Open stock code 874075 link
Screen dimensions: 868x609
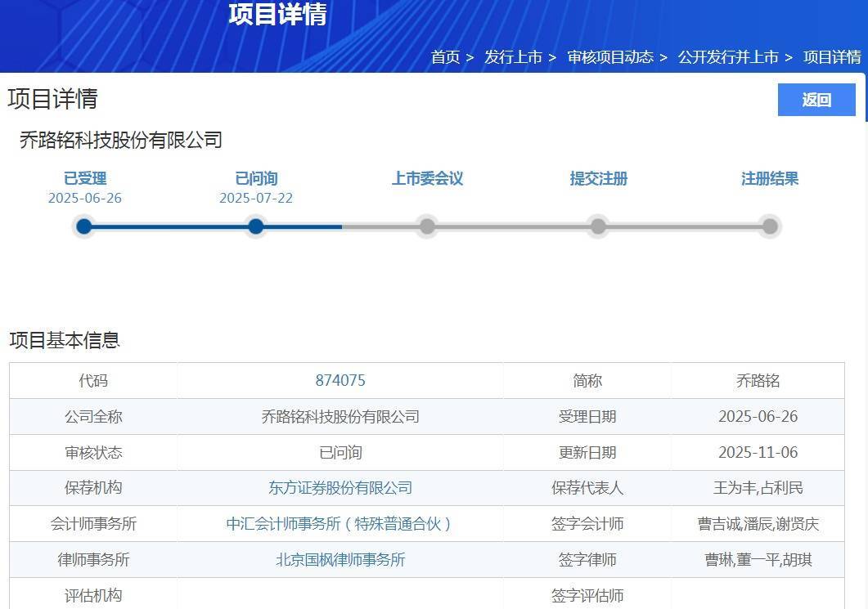tap(340, 381)
